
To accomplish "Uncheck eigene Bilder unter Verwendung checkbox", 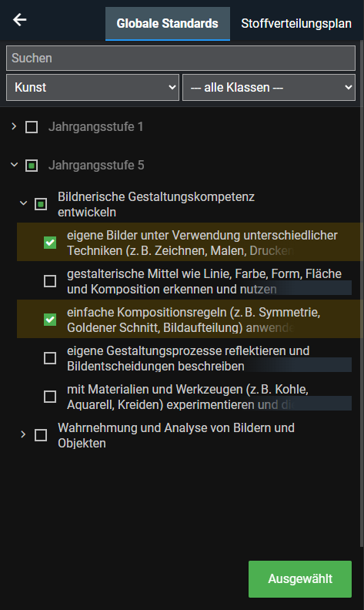I will pyautogui.click(x=50, y=243).
